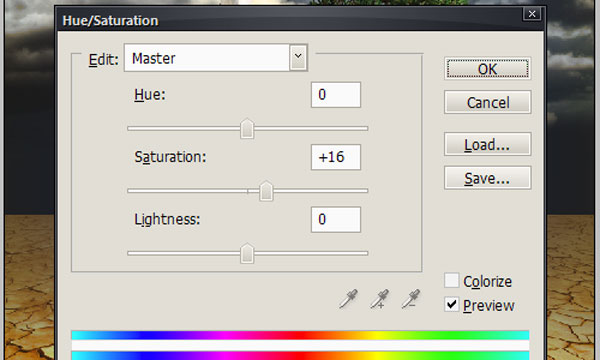Image resolution: width=600 pixels, height=360 pixels.
Task: Confirm with the OK button
Action: coord(488,69)
